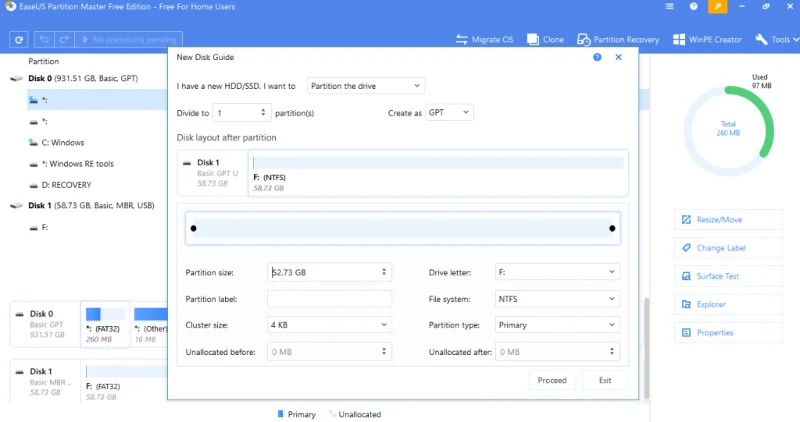800x422 pixels.
Task: Open the File system NTFS dropdown
Action: (x=557, y=299)
